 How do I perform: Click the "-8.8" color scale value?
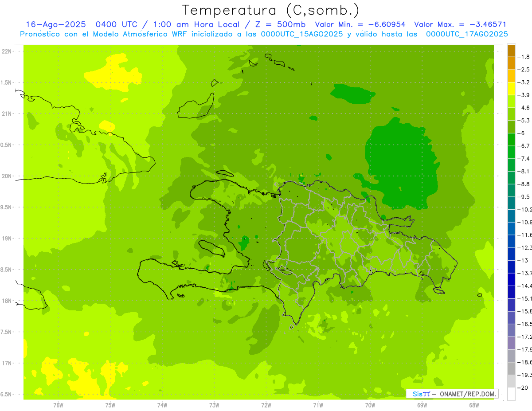tap(524, 184)
